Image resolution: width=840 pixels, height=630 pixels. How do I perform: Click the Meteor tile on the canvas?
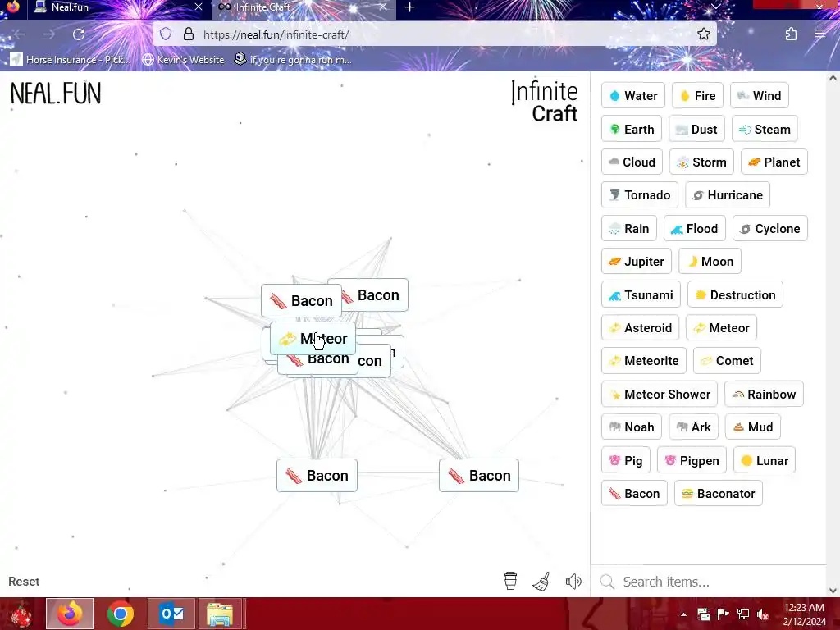point(313,339)
